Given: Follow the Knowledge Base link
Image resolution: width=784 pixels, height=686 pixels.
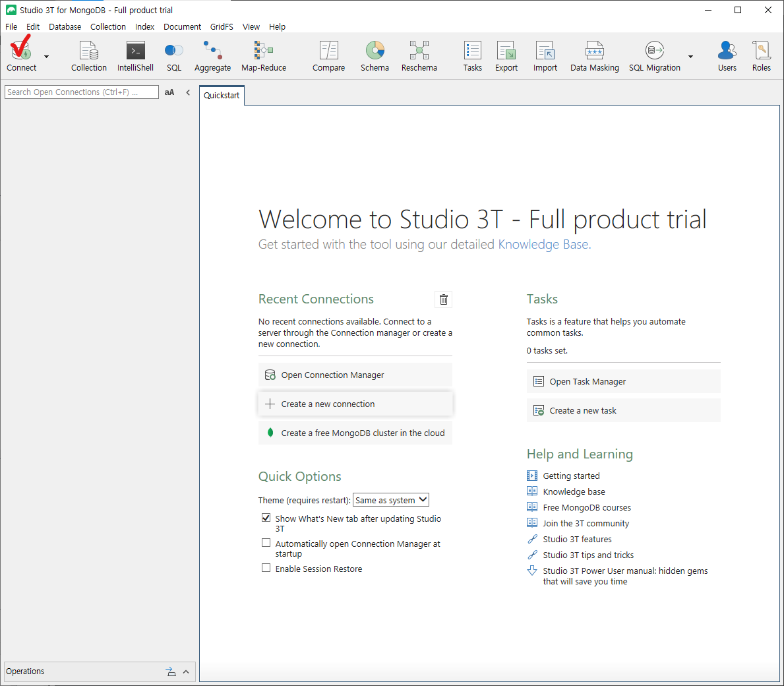Looking at the screenshot, I should 545,244.
